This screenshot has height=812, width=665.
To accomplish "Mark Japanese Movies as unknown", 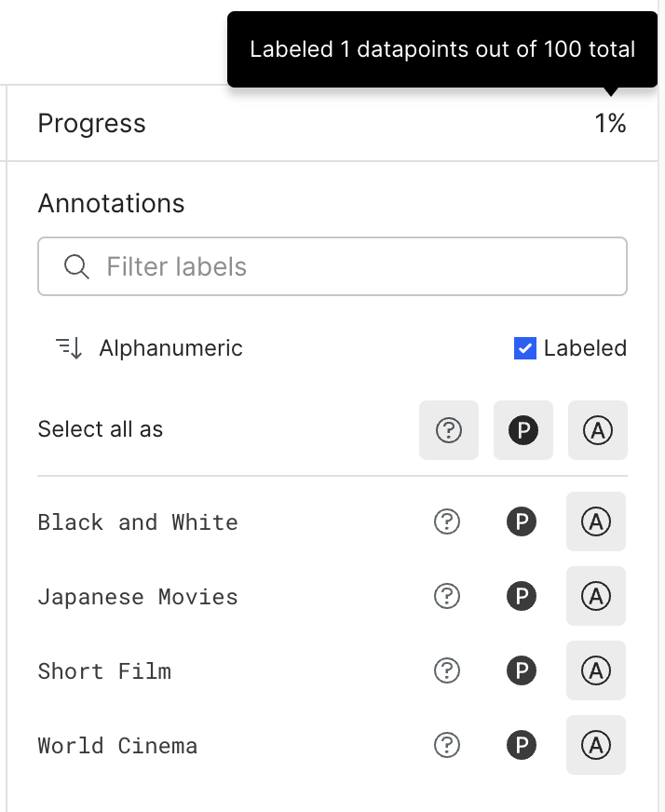I will (447, 596).
